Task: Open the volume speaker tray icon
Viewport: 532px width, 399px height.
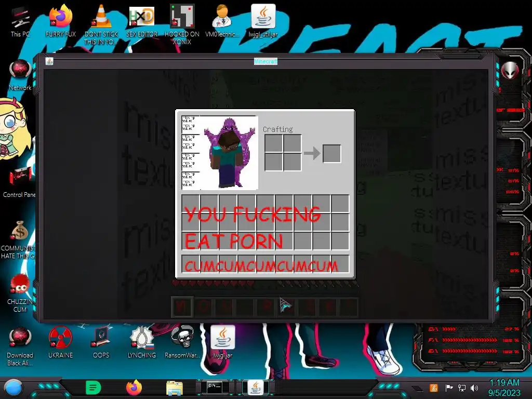Action: tap(474, 388)
